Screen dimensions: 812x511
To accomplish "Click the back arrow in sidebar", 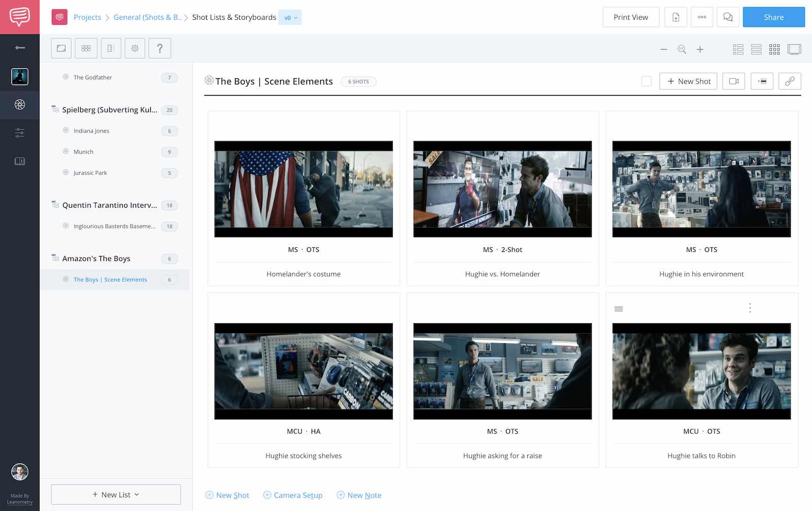I will point(20,48).
